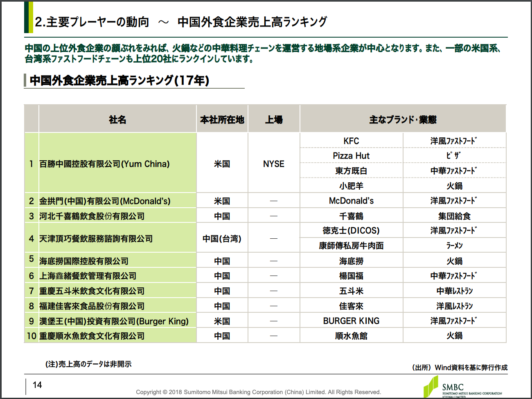
Task: Click the 中国外食企業売上高ランキング(17年) heading
Action: tap(119, 80)
